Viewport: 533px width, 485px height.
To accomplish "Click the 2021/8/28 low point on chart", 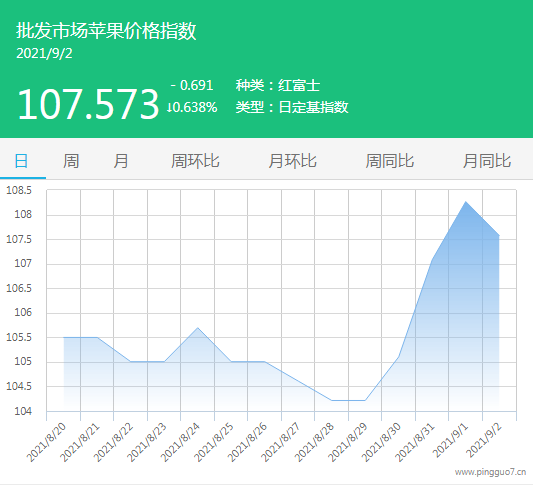I will pos(331,400).
